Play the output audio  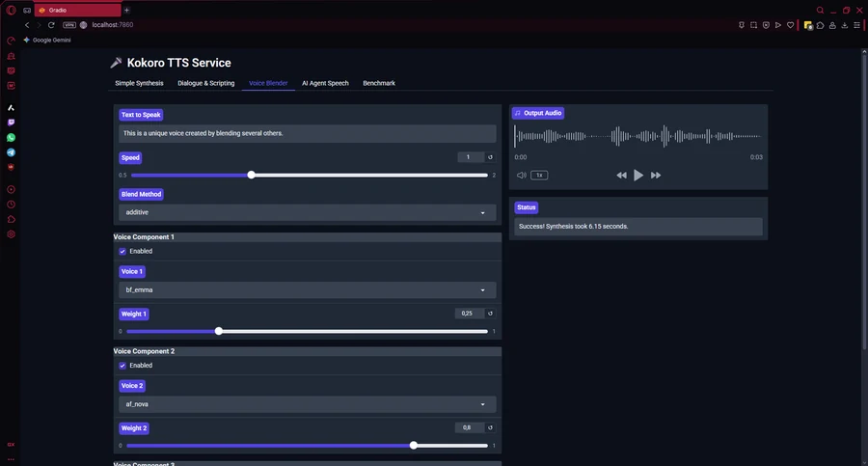tap(638, 176)
